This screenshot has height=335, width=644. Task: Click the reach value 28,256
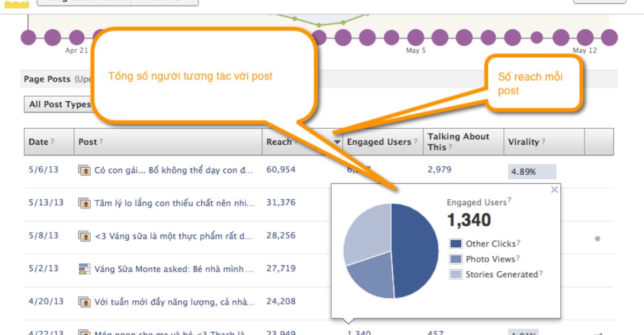point(281,236)
